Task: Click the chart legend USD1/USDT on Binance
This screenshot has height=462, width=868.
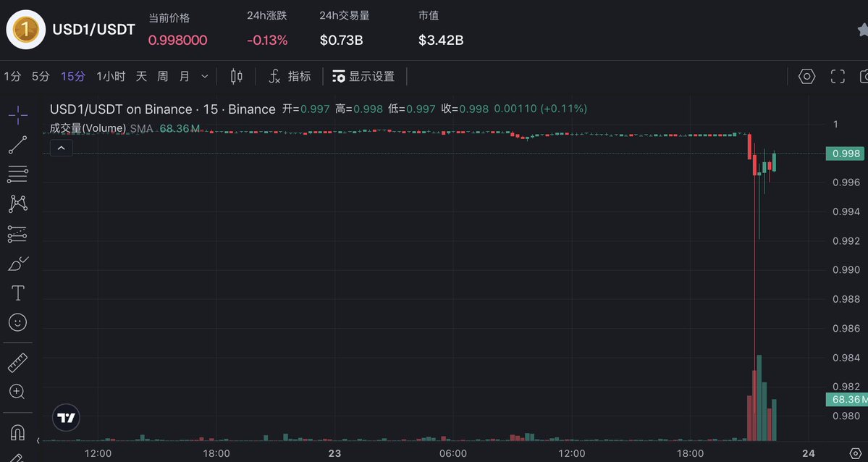Action: point(162,109)
